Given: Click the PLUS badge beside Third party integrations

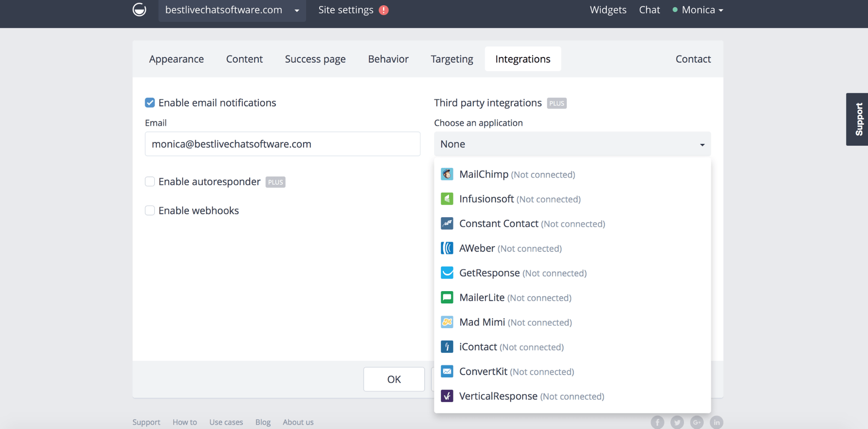Looking at the screenshot, I should [557, 103].
